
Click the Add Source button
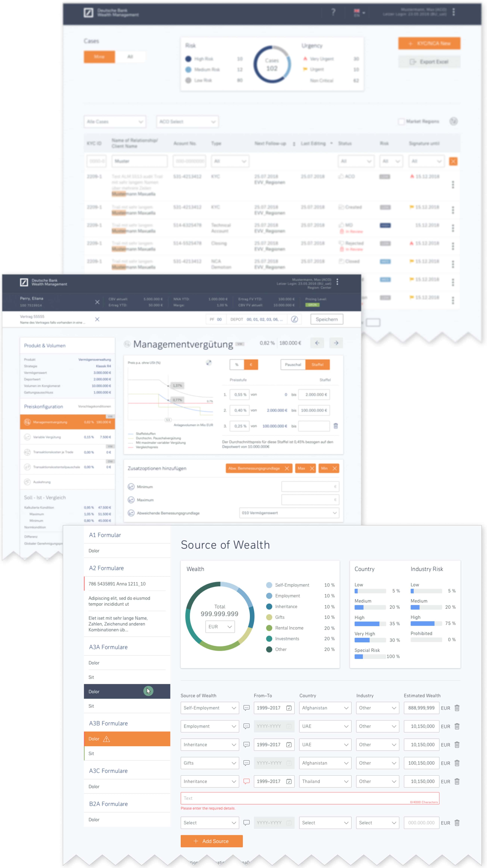point(212,841)
